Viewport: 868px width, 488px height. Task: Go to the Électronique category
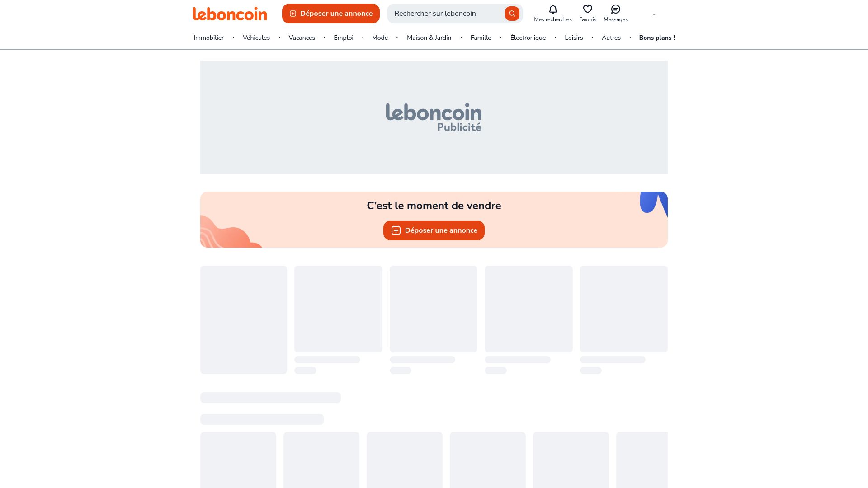click(528, 38)
